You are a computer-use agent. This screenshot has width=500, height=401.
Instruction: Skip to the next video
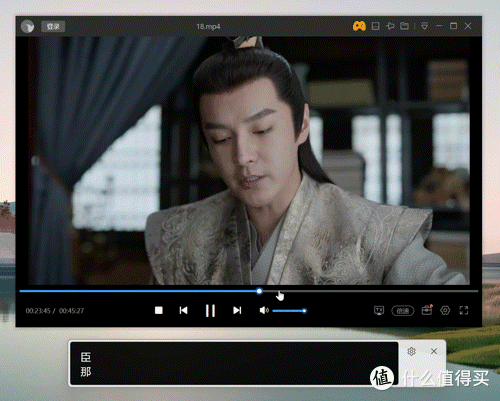point(237,310)
